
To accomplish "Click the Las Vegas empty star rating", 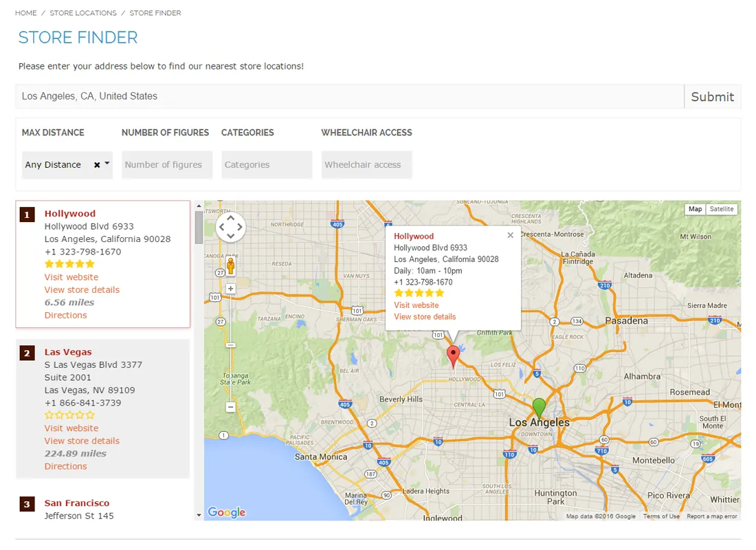I will [x=69, y=415].
